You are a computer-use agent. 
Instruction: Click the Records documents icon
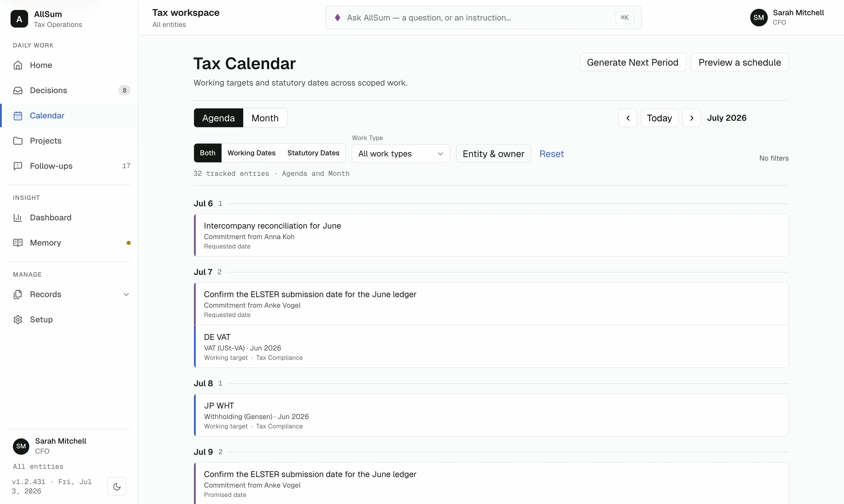click(x=18, y=294)
